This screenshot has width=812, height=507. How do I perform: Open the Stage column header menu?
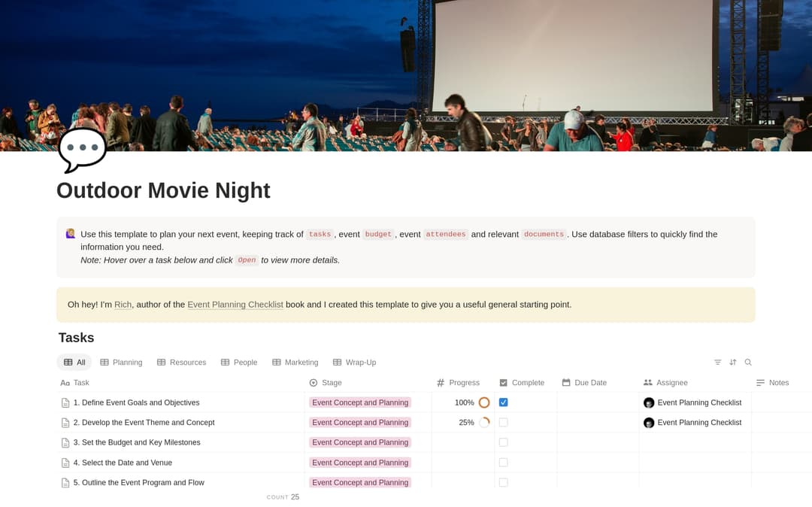pos(326,383)
